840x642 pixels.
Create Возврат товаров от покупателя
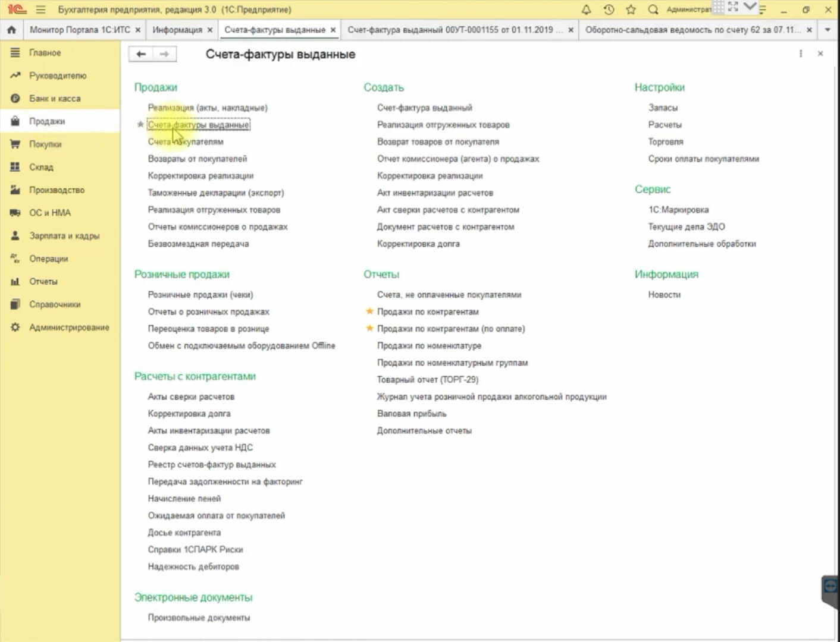tap(438, 141)
